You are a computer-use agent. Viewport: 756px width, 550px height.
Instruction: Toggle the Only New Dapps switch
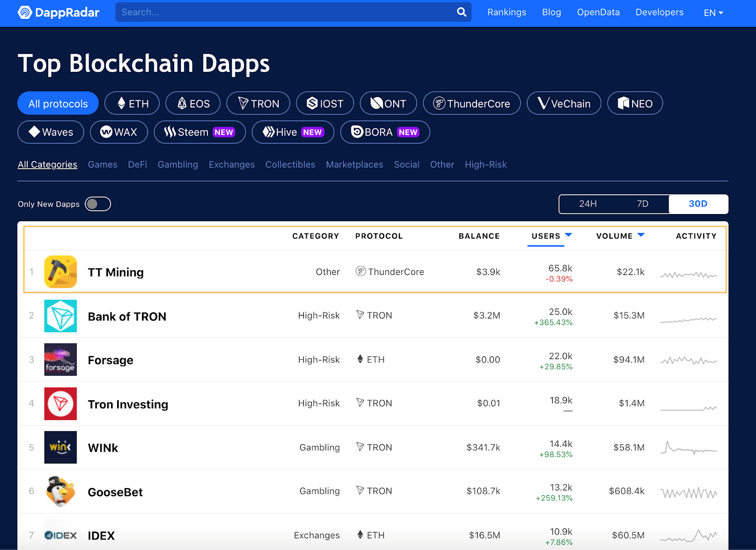(98, 204)
